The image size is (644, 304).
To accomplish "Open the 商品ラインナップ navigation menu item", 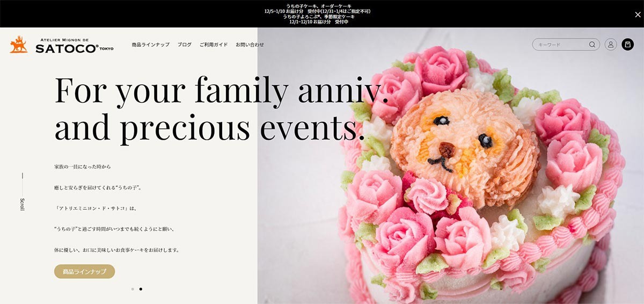I will point(151,45).
